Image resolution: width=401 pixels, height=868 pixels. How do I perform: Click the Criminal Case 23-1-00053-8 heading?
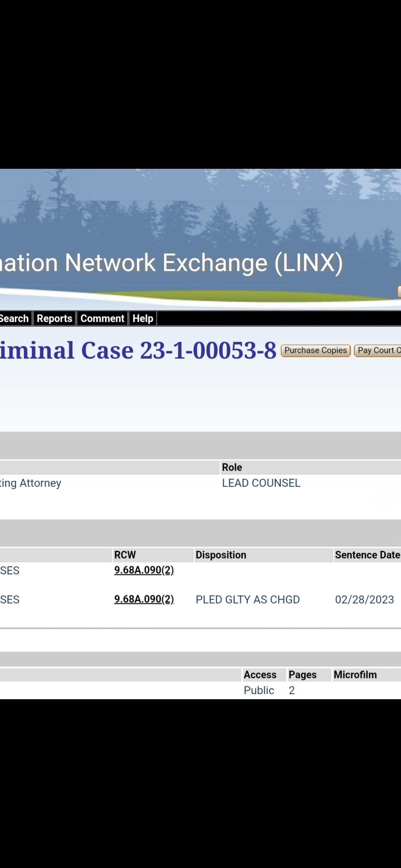[138, 351]
